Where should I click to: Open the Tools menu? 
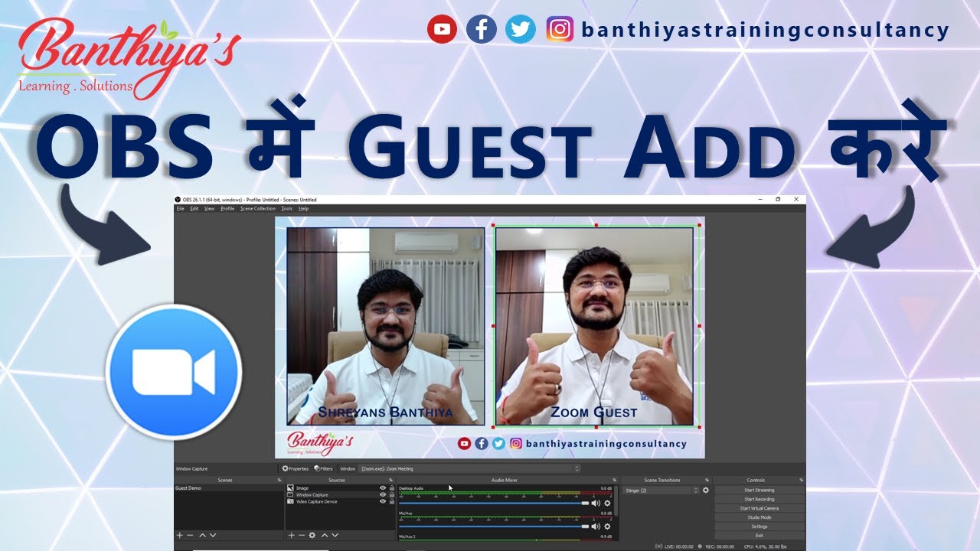(287, 208)
